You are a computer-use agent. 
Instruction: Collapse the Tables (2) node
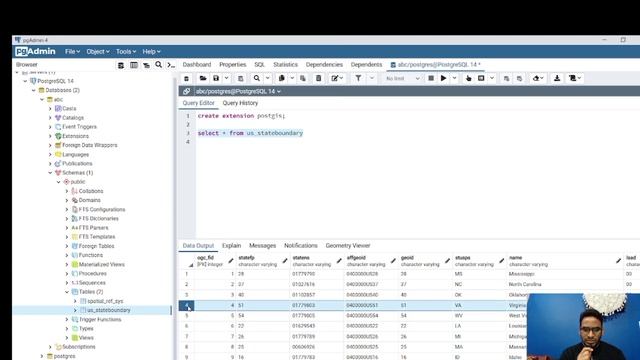pyautogui.click(x=67, y=292)
